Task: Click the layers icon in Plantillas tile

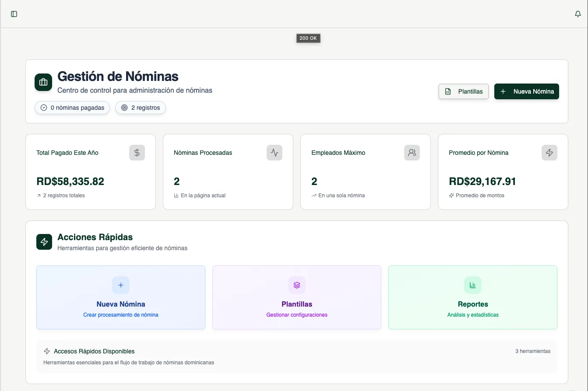Action: [x=297, y=285]
